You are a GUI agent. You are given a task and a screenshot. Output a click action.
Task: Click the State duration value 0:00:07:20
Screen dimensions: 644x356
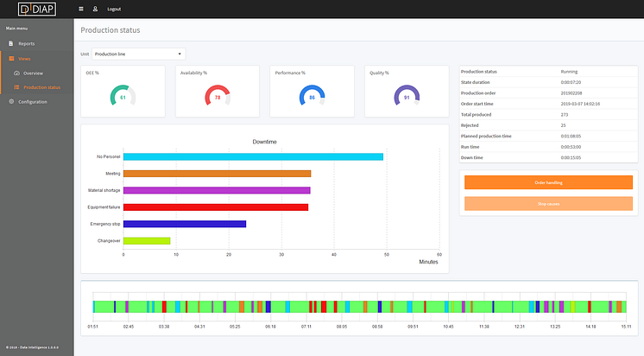(571, 82)
